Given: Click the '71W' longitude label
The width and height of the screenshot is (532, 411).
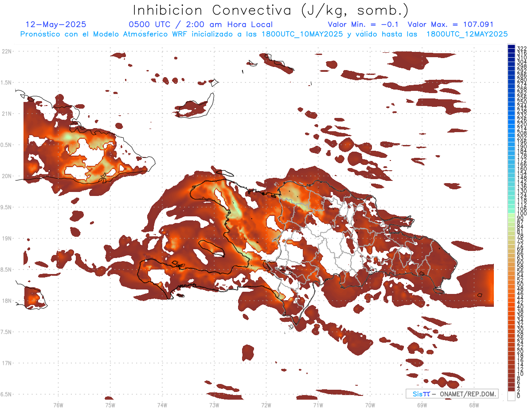Looking at the screenshot, I should (x=318, y=404).
